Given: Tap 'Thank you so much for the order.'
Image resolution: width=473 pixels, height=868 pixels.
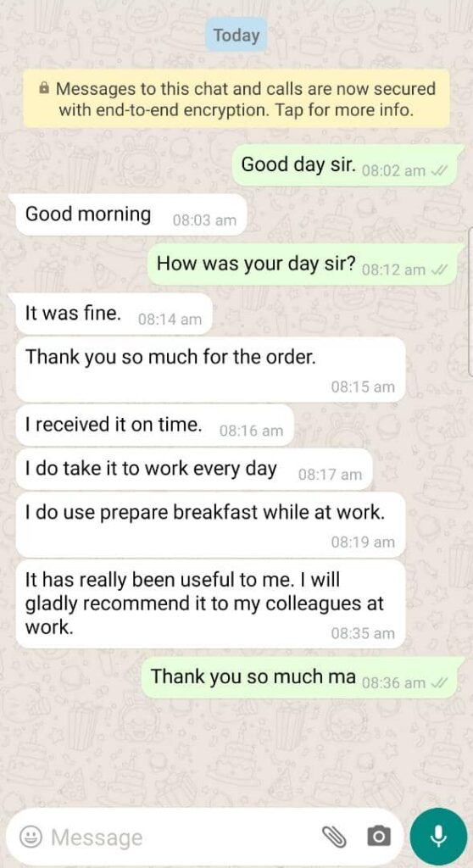Looking at the screenshot, I should pyautogui.click(x=210, y=370).
